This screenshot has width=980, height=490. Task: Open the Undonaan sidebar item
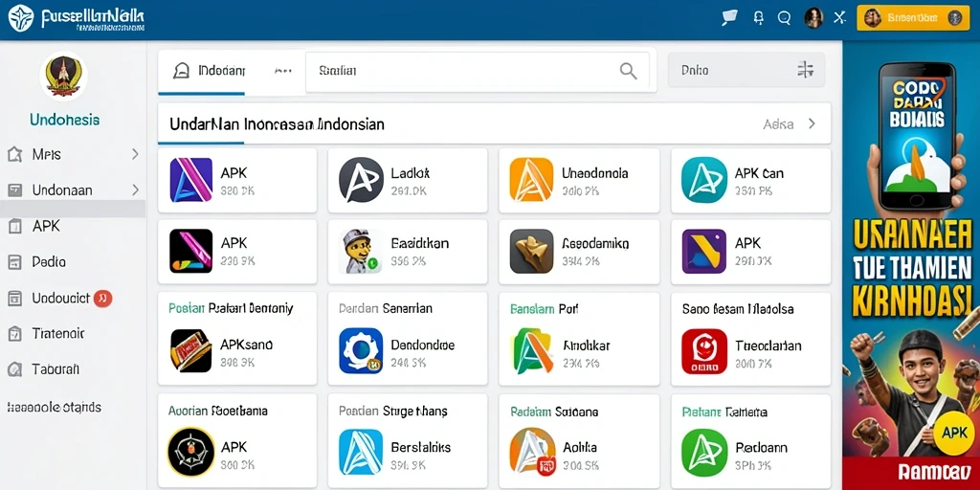coord(73,190)
